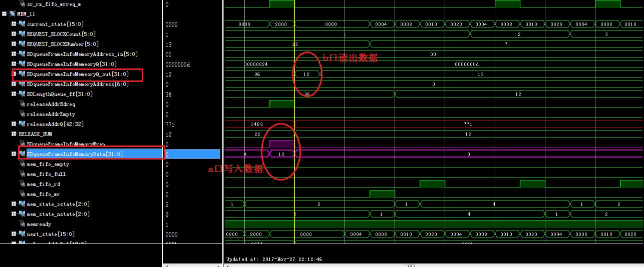Image resolution: width=644 pixels, height=267 pixels.
Task: Expand the BDqueueFrameInfoMemoryData[31:0] bus
Action: coord(14,154)
